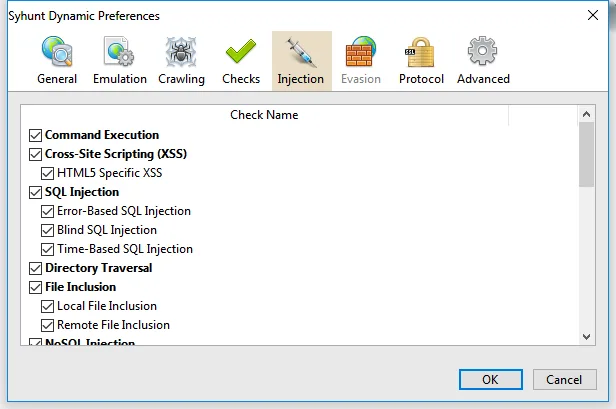
Task: Select the Blind SQL Injection label
Action: tap(107, 230)
